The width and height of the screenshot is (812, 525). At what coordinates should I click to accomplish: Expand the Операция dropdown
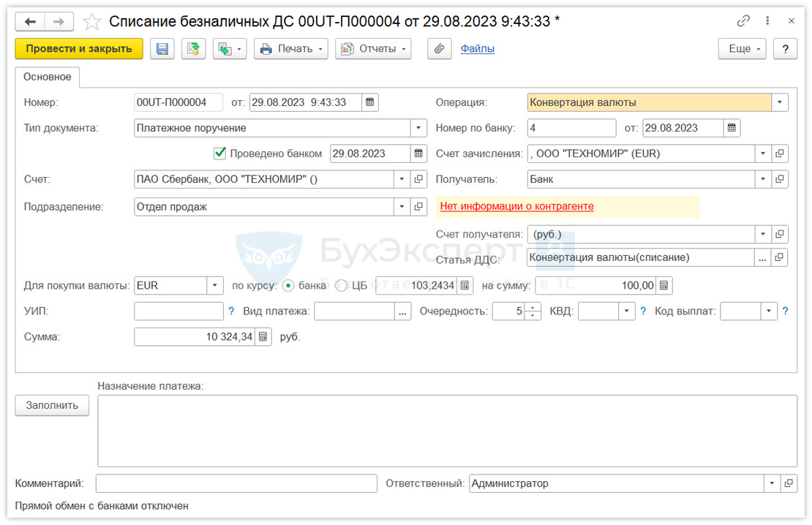click(x=779, y=102)
